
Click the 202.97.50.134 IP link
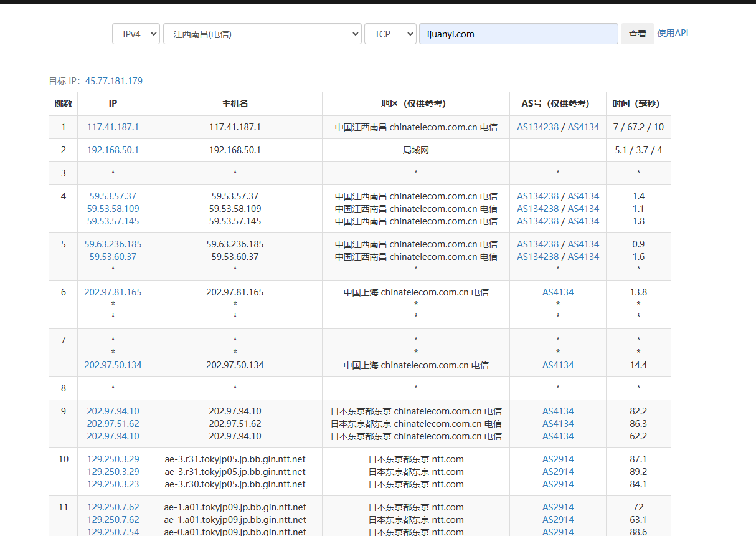(113, 365)
